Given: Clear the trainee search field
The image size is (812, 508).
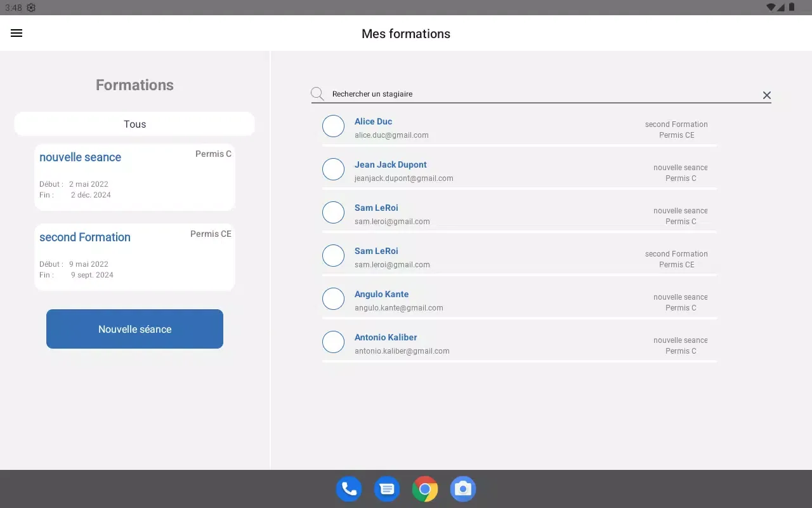Looking at the screenshot, I should click(766, 95).
